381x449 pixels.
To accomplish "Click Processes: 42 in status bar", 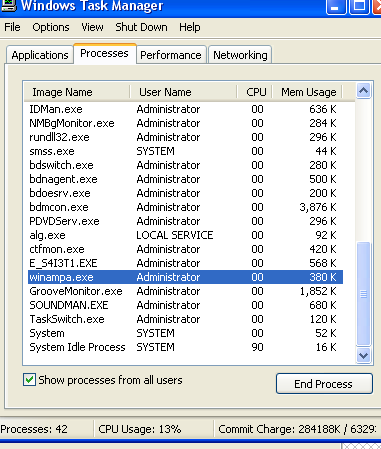I will (34, 429).
